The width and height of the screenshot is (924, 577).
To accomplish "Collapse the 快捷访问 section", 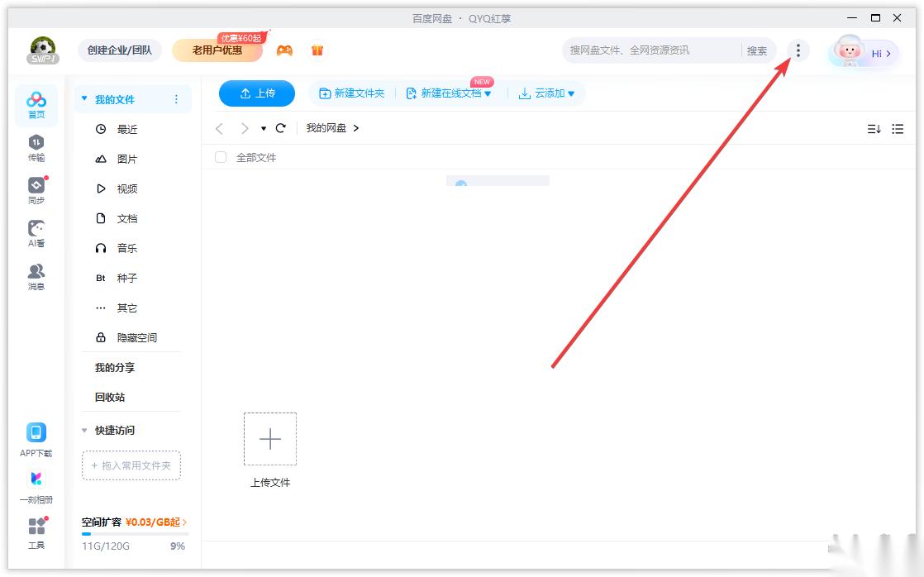I will pyautogui.click(x=84, y=430).
